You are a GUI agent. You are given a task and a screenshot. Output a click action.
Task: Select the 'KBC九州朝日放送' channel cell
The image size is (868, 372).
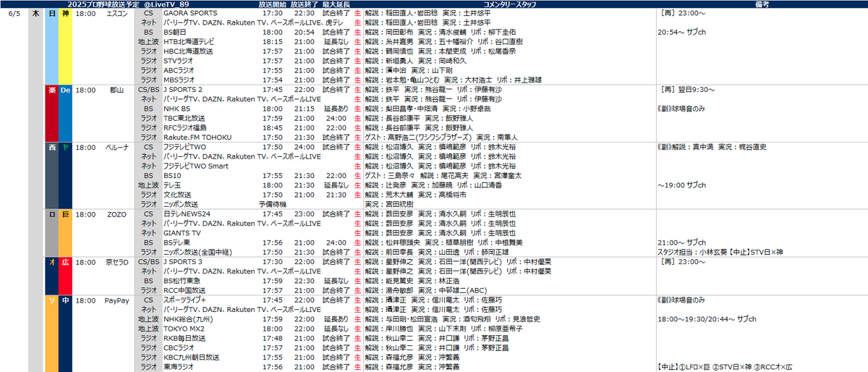click(x=191, y=357)
